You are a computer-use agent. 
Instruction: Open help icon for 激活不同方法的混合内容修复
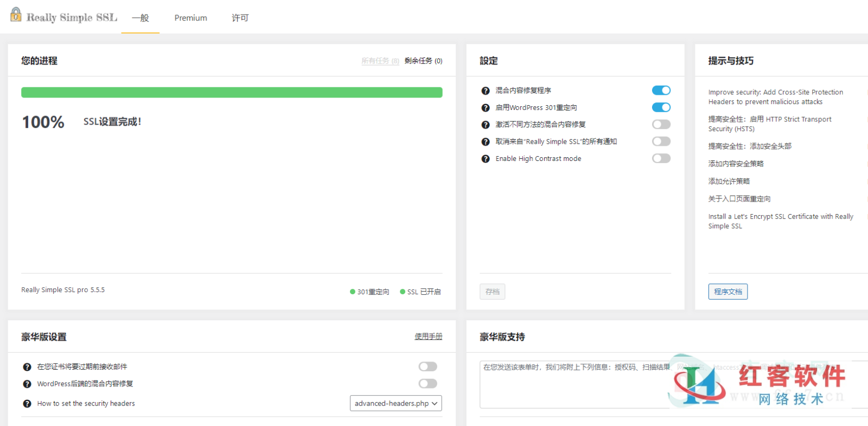pos(486,125)
